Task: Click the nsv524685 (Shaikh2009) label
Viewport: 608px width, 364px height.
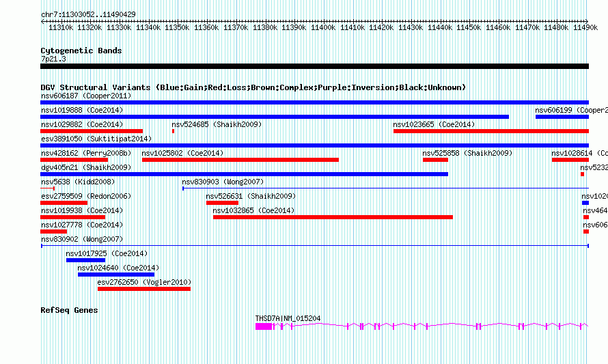Action: click(217, 124)
